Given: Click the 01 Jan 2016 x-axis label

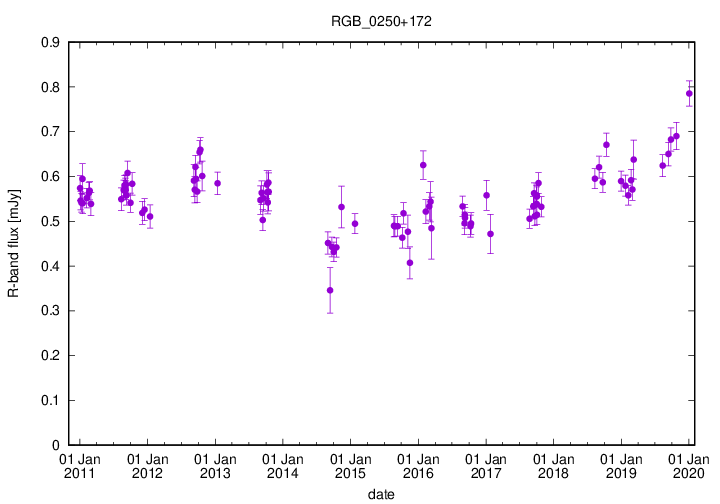Looking at the screenshot, I should click(x=418, y=464).
